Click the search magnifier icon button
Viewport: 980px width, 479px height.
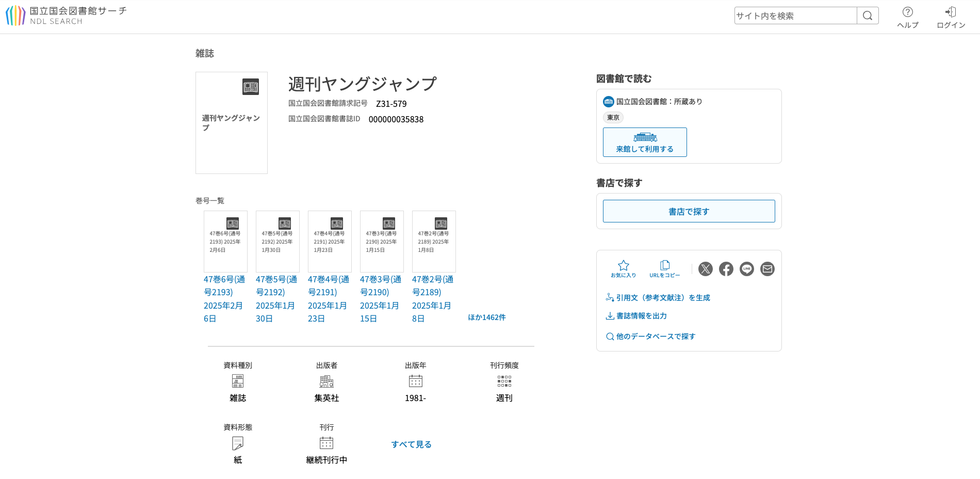(x=868, y=15)
